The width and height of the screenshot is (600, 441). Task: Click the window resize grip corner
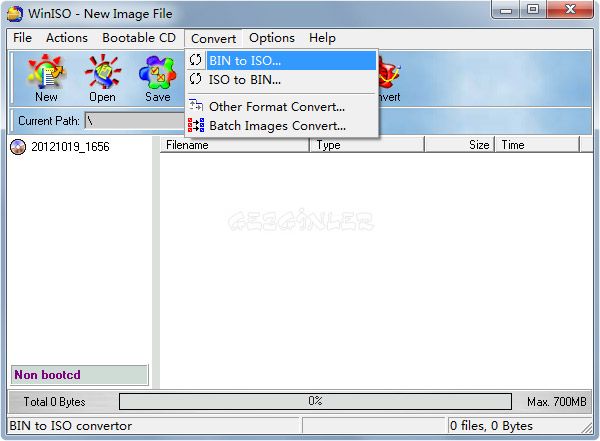point(587,427)
